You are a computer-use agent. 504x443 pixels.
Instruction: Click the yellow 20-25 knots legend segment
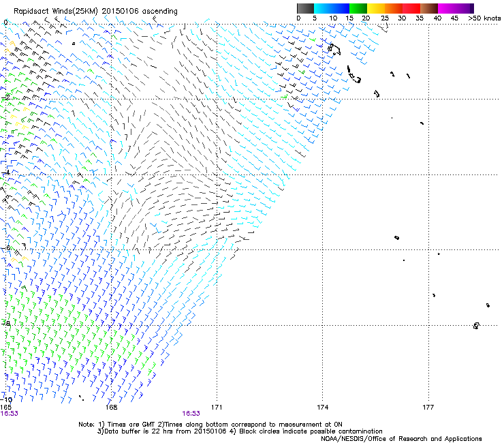click(x=376, y=8)
